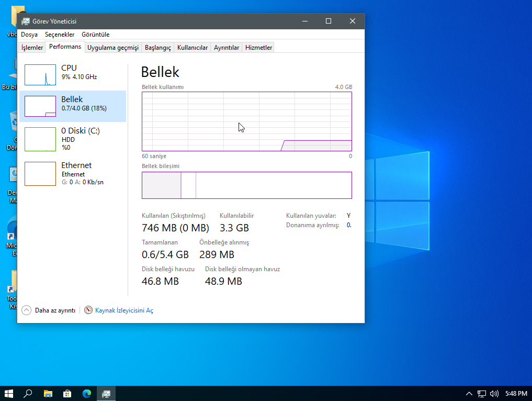Click the volume speaker tray icon
Screen dimensions: 532x401
(494, 394)
